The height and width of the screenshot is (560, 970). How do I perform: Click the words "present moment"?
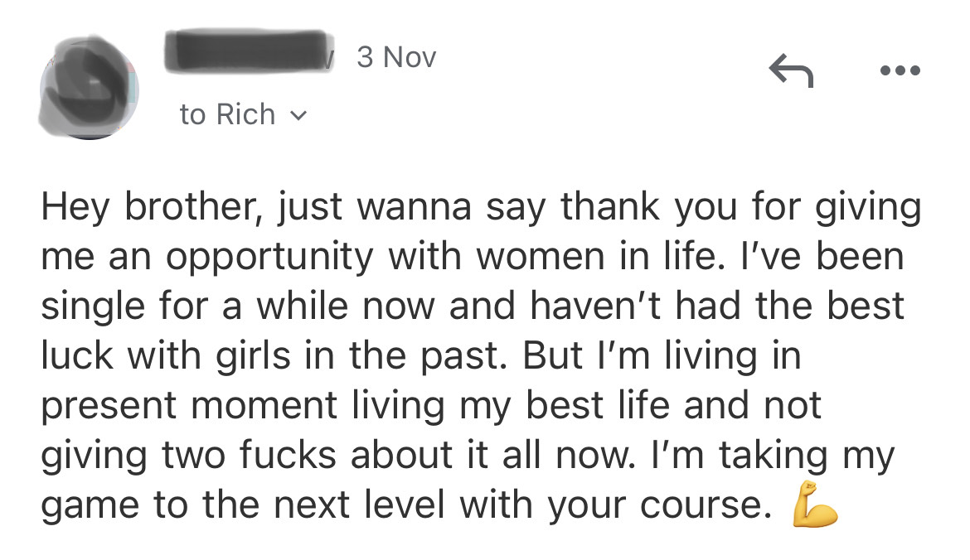(x=189, y=407)
